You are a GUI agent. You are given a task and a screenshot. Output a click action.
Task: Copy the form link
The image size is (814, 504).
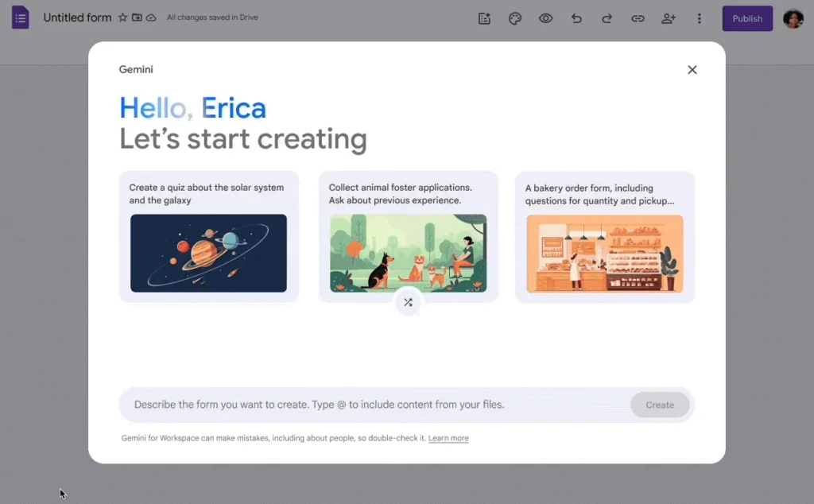coord(638,17)
